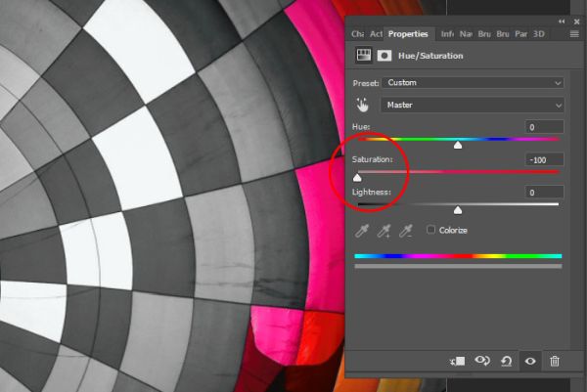Image resolution: width=587 pixels, height=392 pixels.
Task: Open the Preset Custom dropdown
Action: [473, 83]
